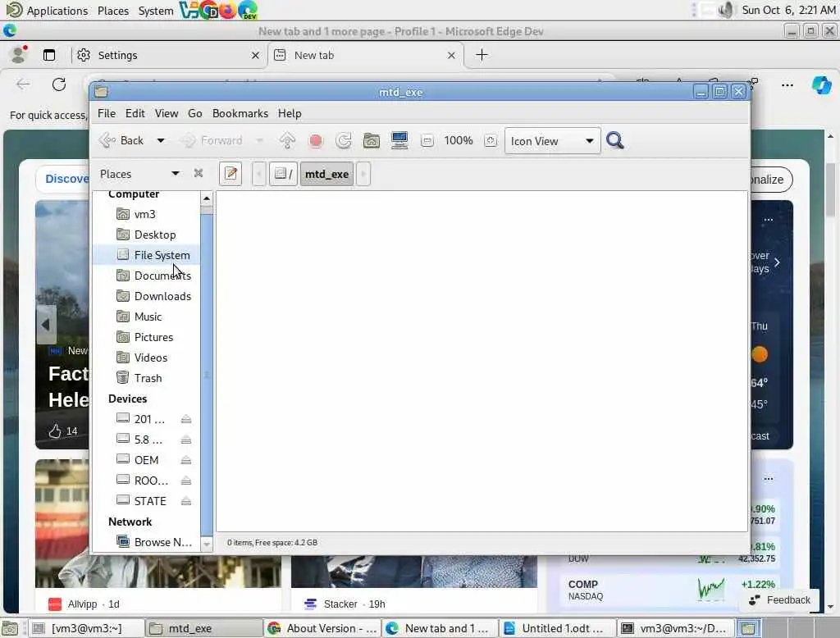
Task: Open the File menu
Action: click(x=107, y=113)
